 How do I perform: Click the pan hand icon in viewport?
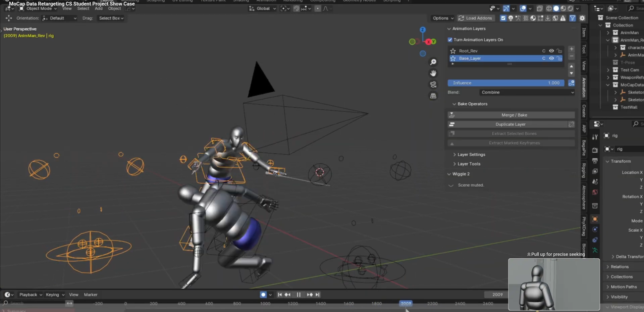coord(433,73)
